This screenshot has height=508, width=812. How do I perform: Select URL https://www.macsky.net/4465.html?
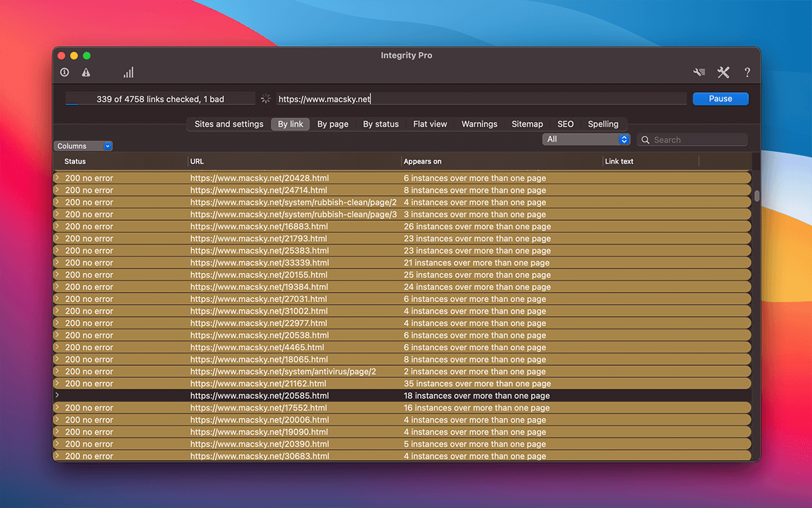(x=257, y=347)
